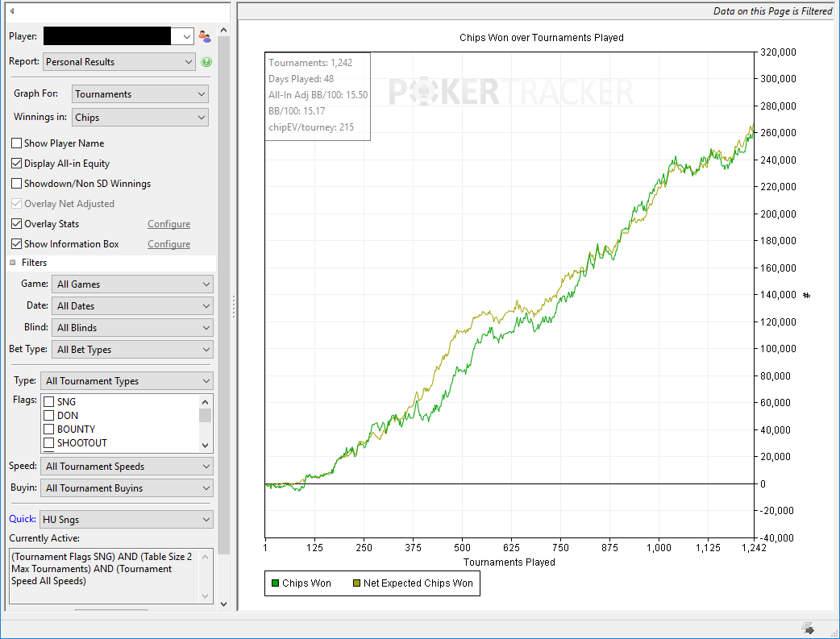Click Configure link next to Overlay Stats
840x639 pixels.
[168, 224]
